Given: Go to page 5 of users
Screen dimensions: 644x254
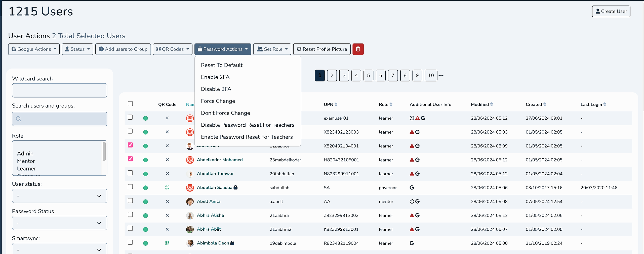Looking at the screenshot, I should [x=368, y=75].
